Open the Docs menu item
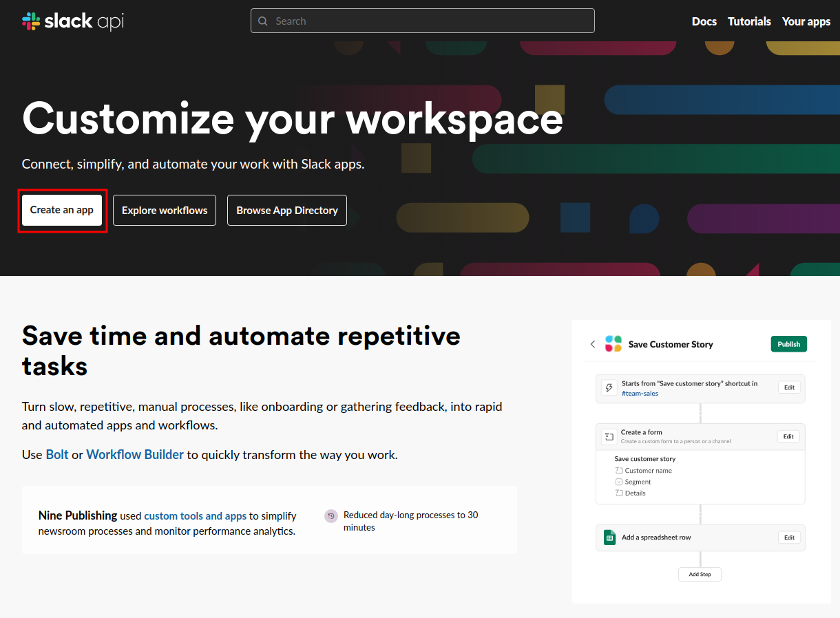 click(704, 21)
